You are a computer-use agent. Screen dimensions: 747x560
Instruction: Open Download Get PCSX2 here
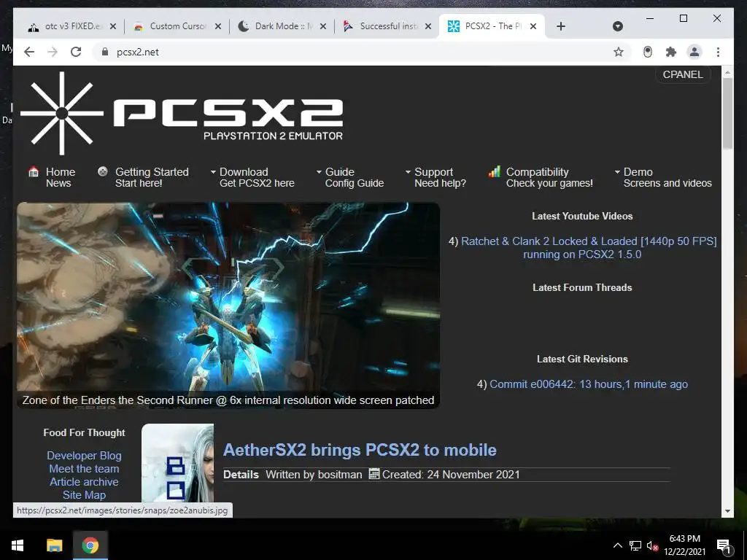pyautogui.click(x=257, y=177)
